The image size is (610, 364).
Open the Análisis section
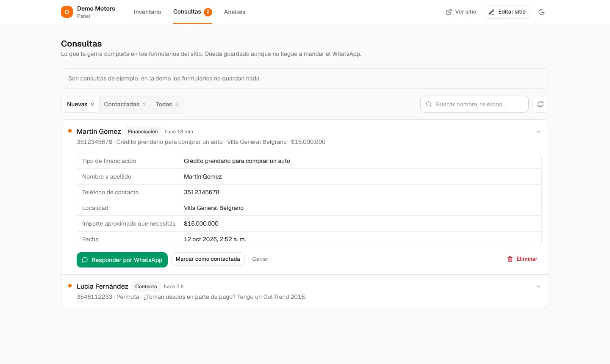[x=235, y=12]
